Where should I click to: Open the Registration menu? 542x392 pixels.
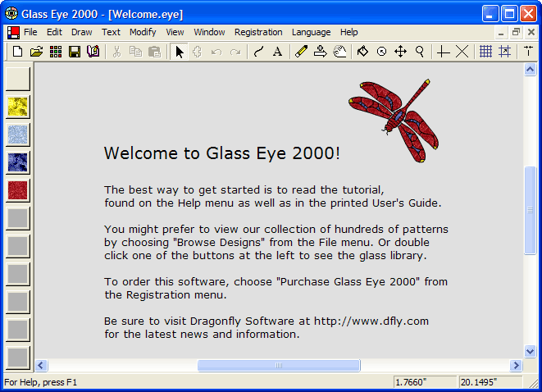(258, 32)
